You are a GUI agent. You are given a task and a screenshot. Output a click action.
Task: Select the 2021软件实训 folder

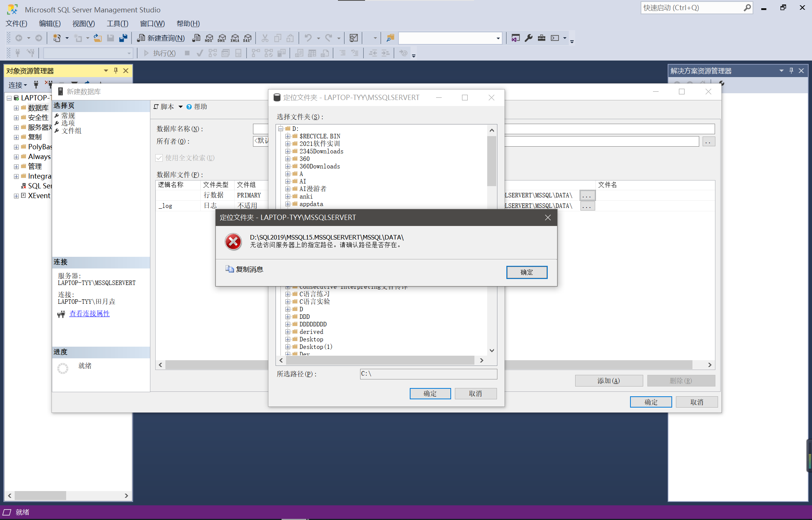point(320,144)
